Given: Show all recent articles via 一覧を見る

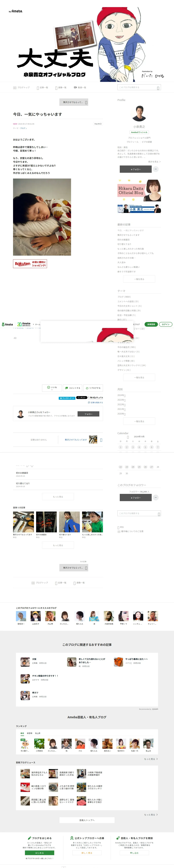Looking at the screenshot, I should click(139, 279).
